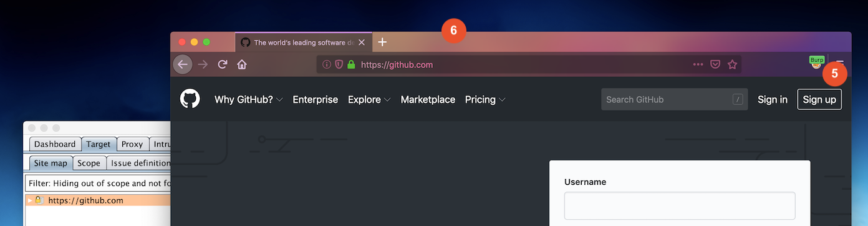
Task: Open the Dashboard tab in Burp window
Action: (55, 144)
